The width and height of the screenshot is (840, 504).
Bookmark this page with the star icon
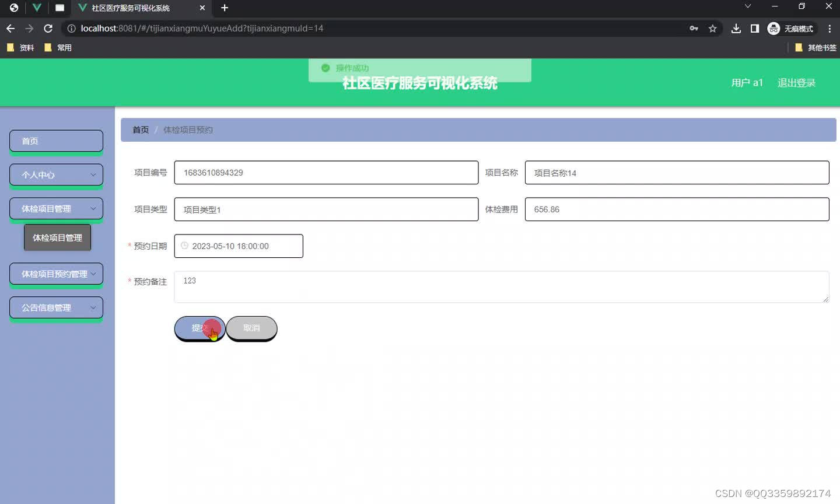tap(712, 28)
